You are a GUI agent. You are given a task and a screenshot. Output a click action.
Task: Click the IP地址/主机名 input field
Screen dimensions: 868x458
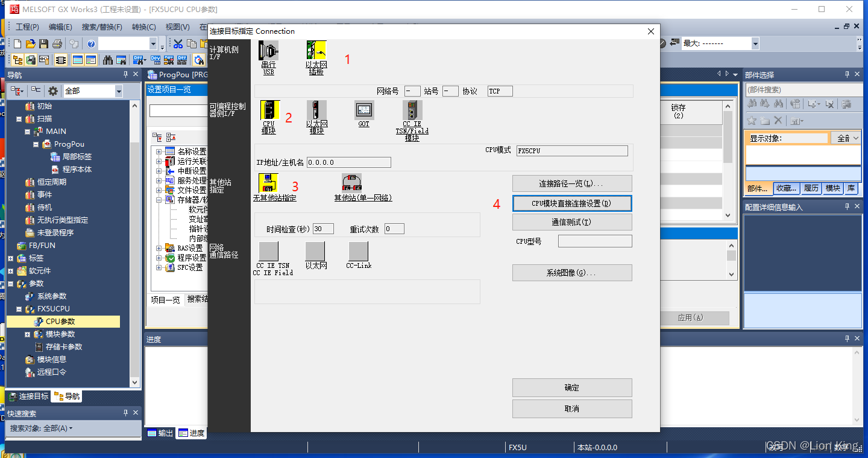point(349,162)
